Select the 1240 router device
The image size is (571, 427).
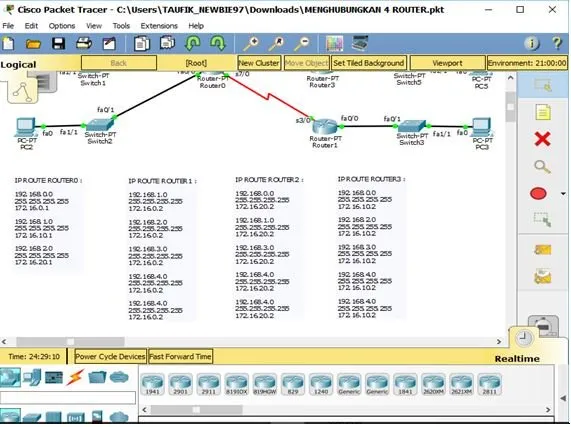coord(321,384)
